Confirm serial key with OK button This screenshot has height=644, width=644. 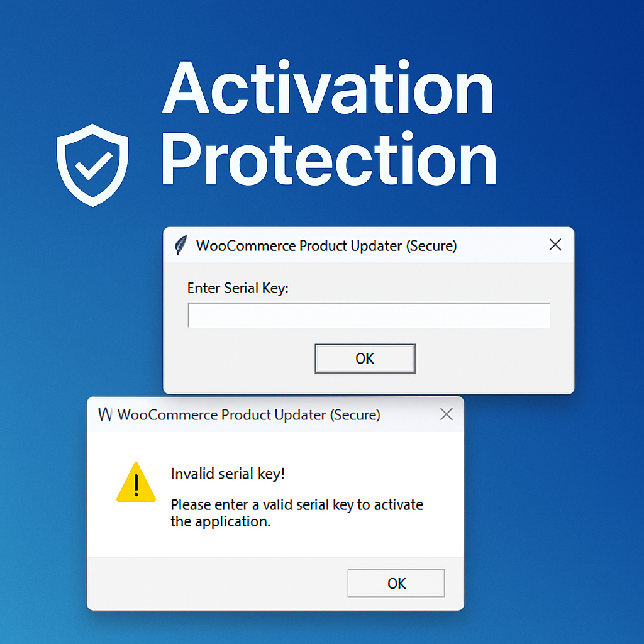point(365,358)
